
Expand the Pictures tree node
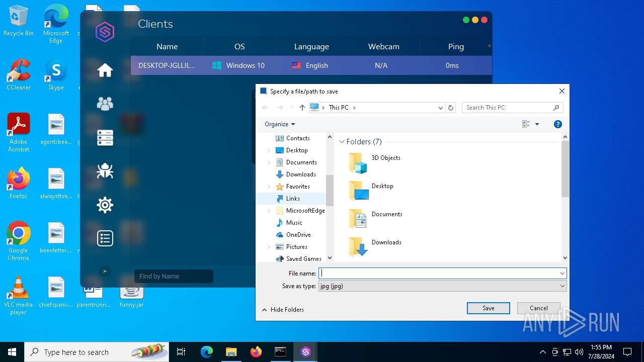click(269, 247)
